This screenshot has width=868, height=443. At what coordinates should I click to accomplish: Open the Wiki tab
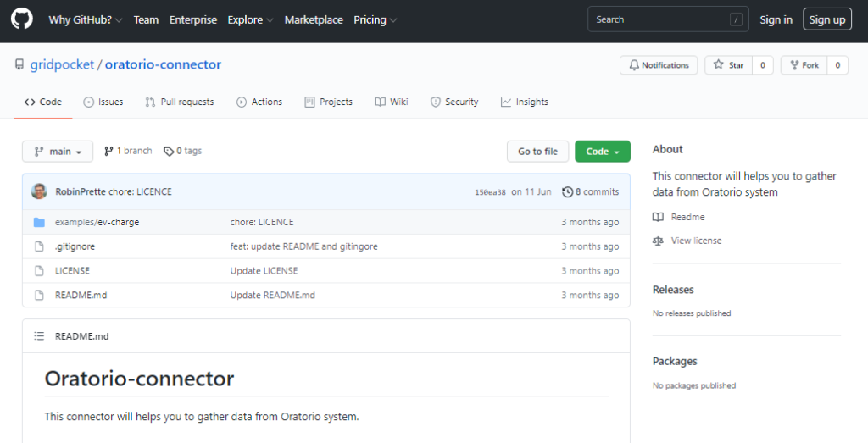[x=392, y=102]
